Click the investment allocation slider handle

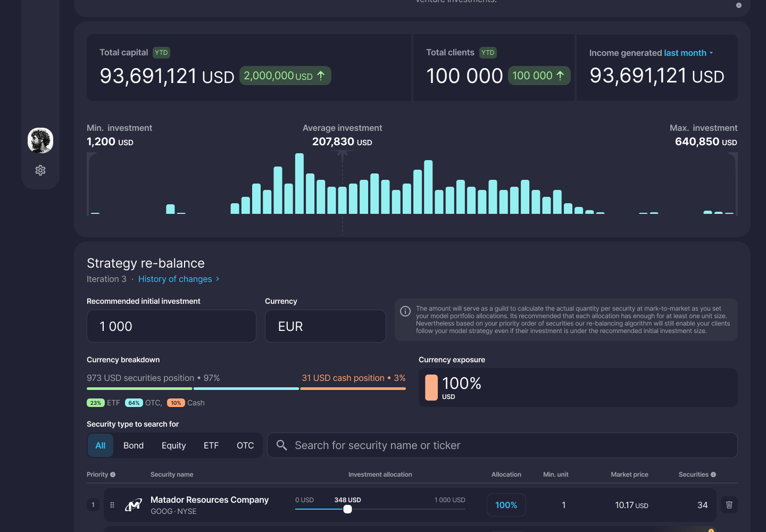347,509
